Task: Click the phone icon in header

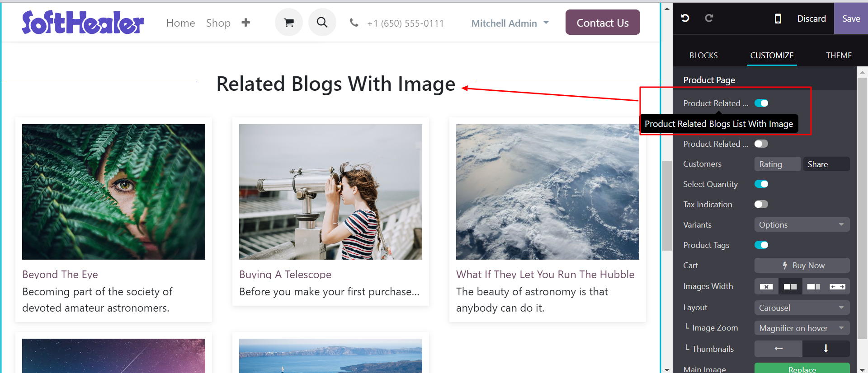Action: pos(354,23)
